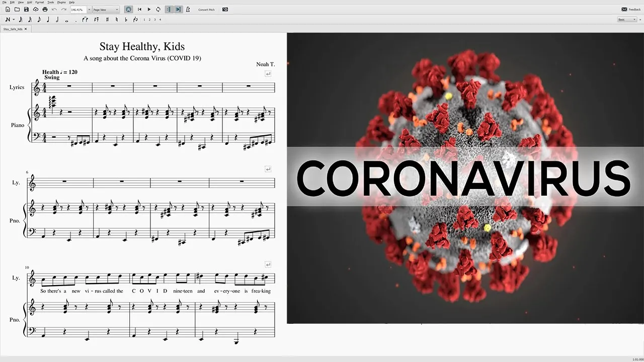Rewind playback to the start

[x=139, y=10]
